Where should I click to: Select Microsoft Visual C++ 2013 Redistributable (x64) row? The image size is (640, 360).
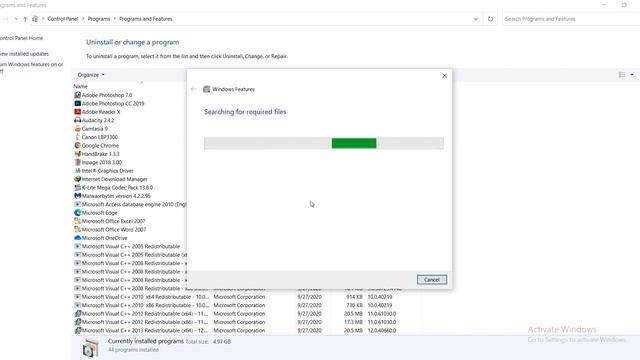click(247, 330)
